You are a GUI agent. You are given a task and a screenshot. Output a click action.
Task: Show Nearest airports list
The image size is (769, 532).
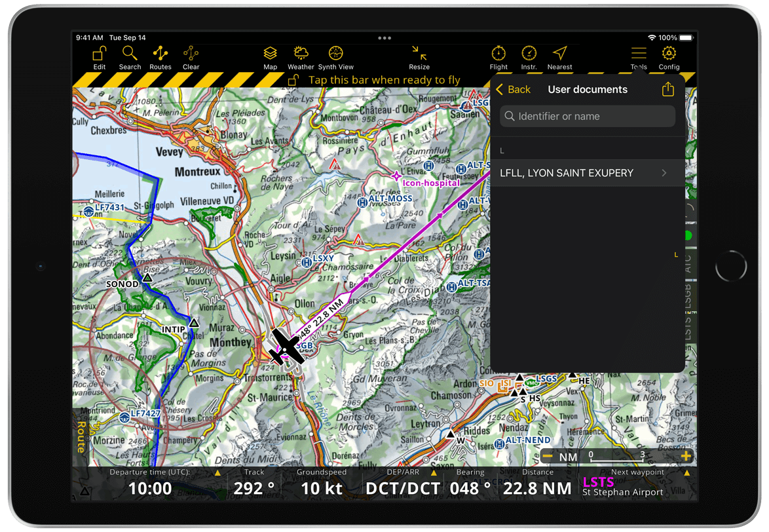point(559,58)
